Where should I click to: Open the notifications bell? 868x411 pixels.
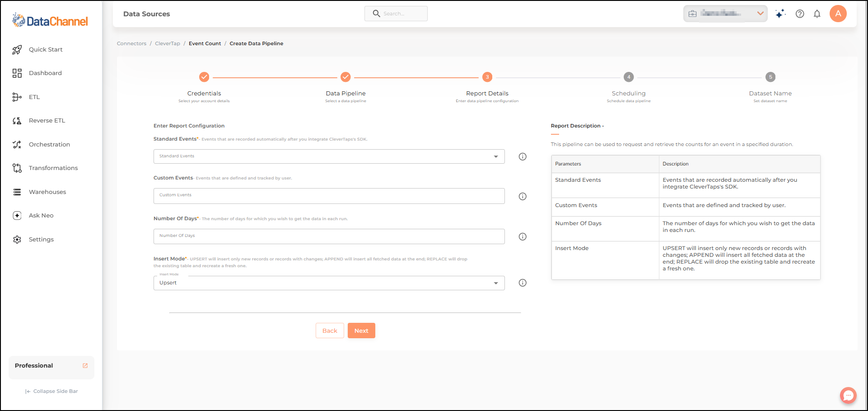point(817,14)
